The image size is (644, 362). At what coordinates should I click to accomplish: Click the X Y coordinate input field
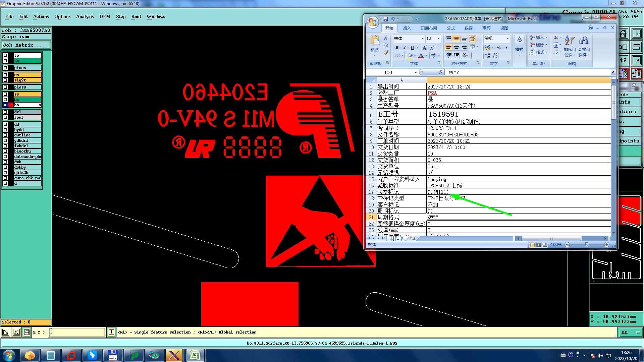tap(77, 332)
